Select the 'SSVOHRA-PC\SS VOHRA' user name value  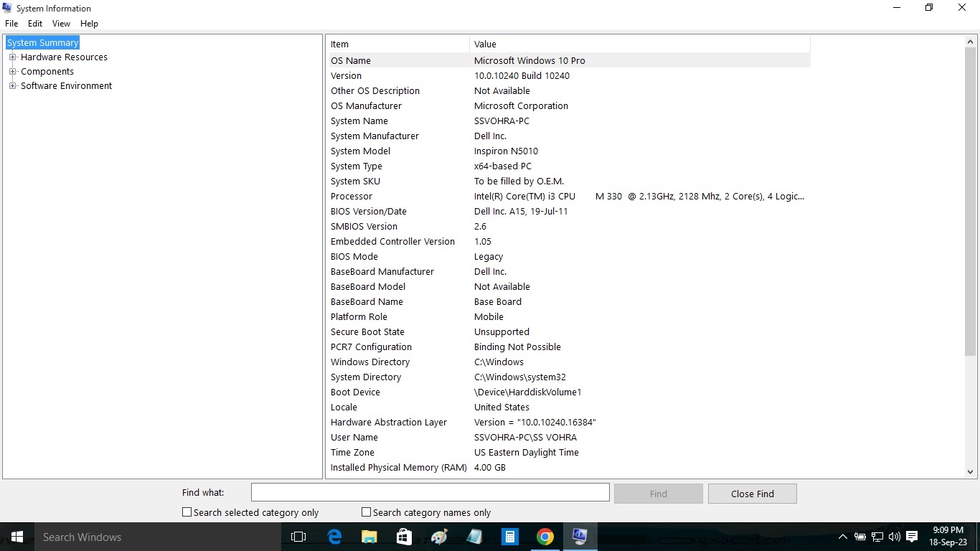pyautogui.click(x=525, y=438)
